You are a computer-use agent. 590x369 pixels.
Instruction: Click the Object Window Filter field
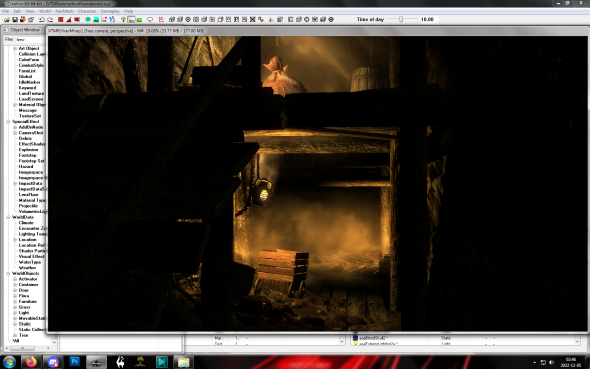tap(30, 39)
